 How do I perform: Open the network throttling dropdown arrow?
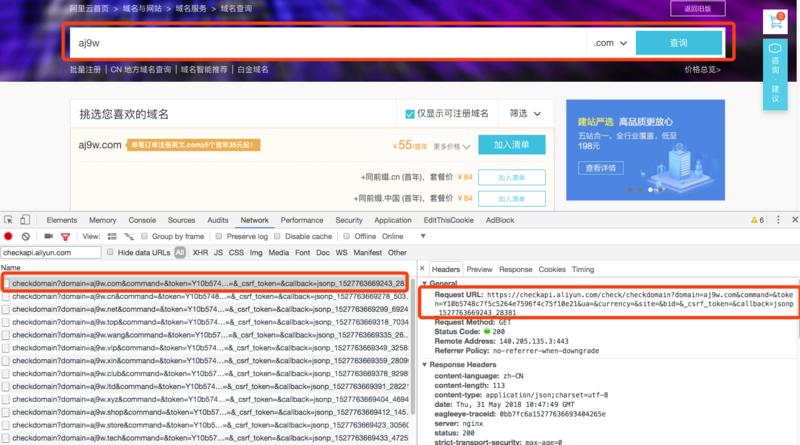coord(423,236)
